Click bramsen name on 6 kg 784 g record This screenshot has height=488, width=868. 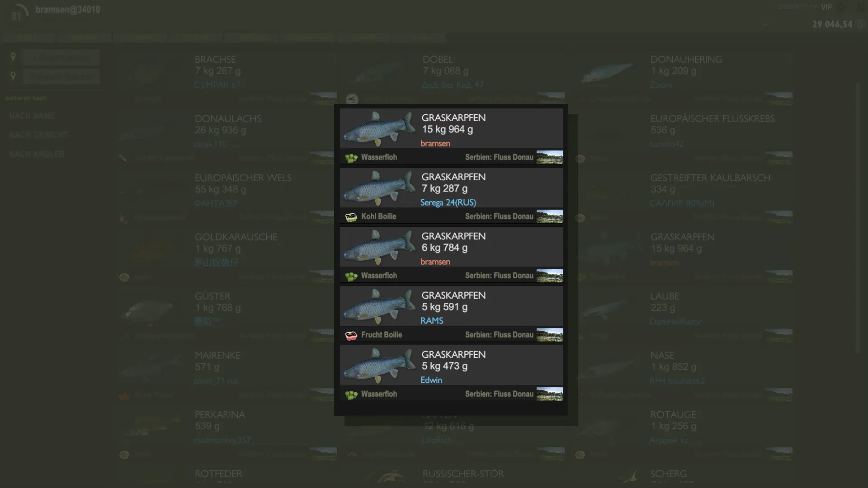pyautogui.click(x=435, y=262)
